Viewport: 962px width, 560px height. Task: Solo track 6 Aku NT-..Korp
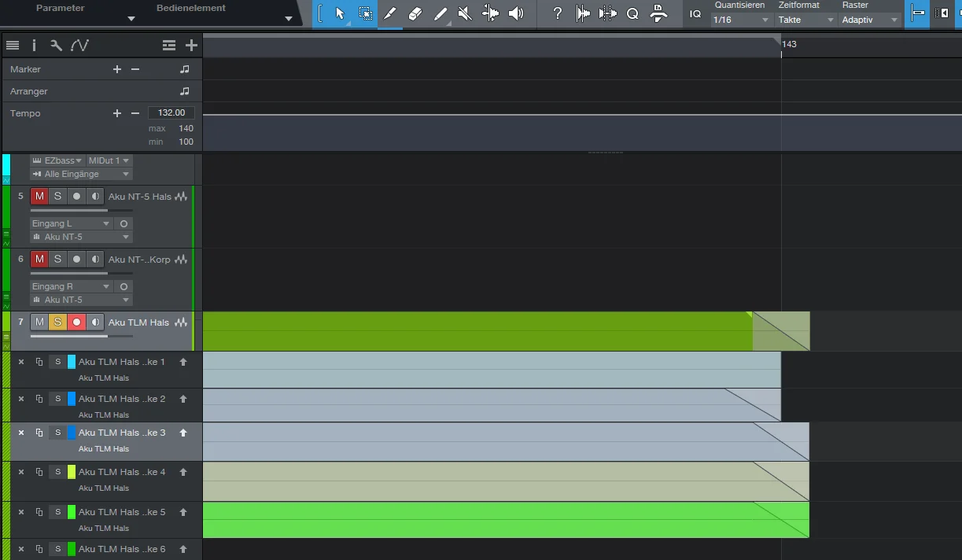57,260
